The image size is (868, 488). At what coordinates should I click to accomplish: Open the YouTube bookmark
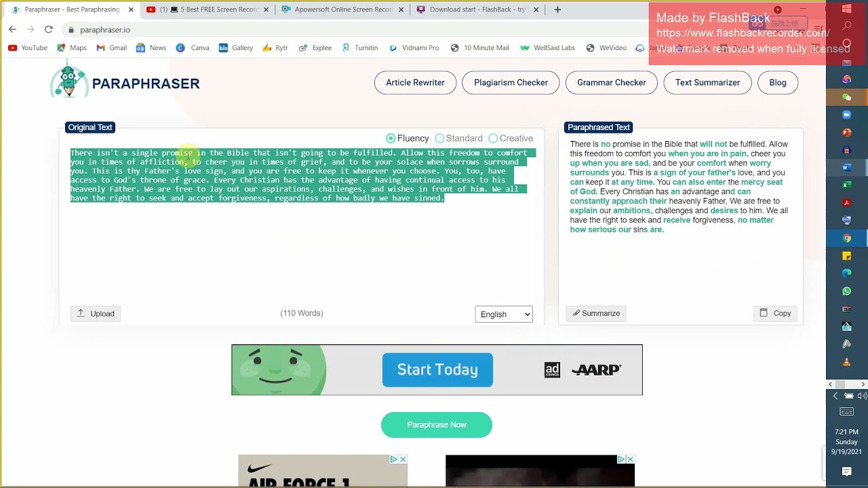point(28,48)
